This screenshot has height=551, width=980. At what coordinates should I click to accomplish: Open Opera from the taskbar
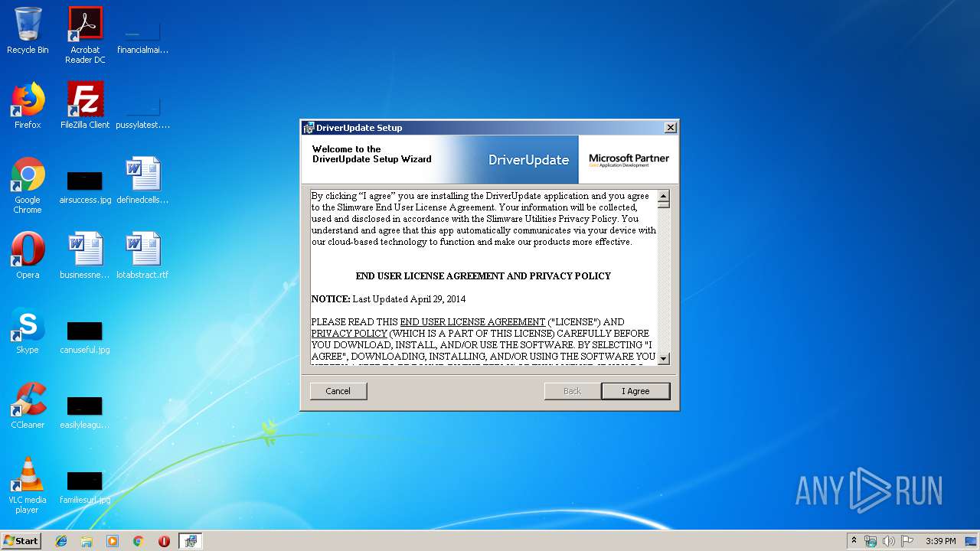coord(164,541)
